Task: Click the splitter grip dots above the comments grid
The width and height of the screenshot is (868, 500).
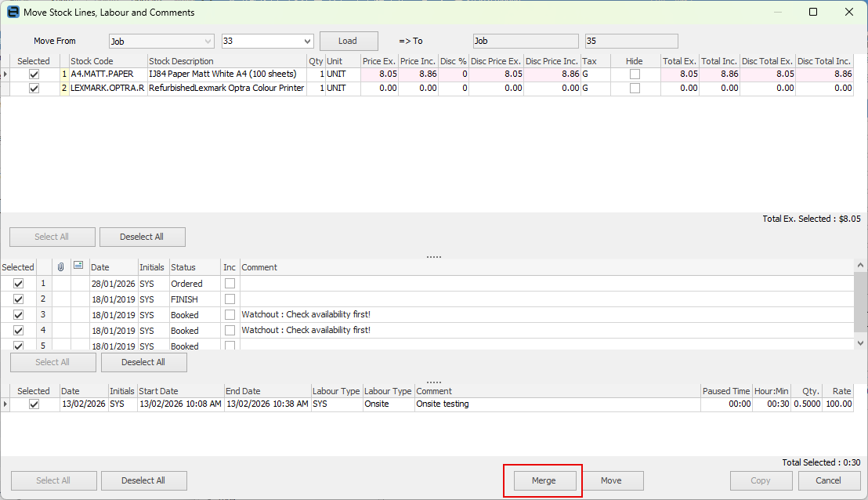Action: click(434, 257)
